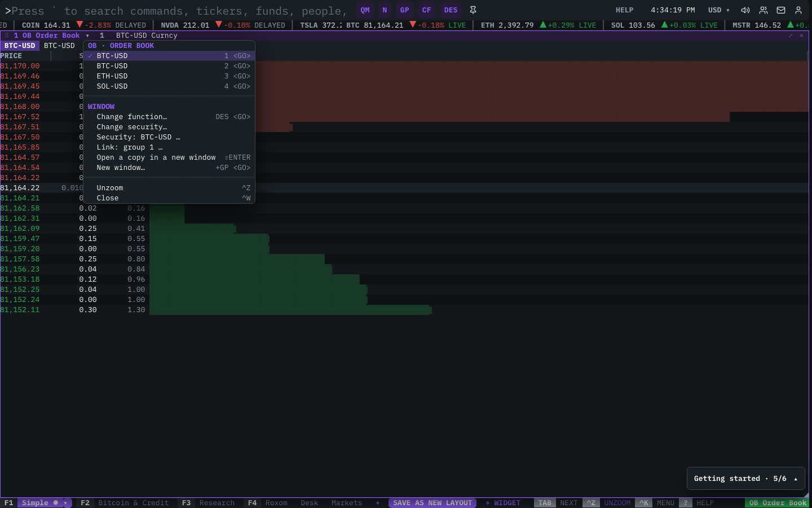Choose Close in the window menu
This screenshot has height=508, width=812.
[169, 198]
